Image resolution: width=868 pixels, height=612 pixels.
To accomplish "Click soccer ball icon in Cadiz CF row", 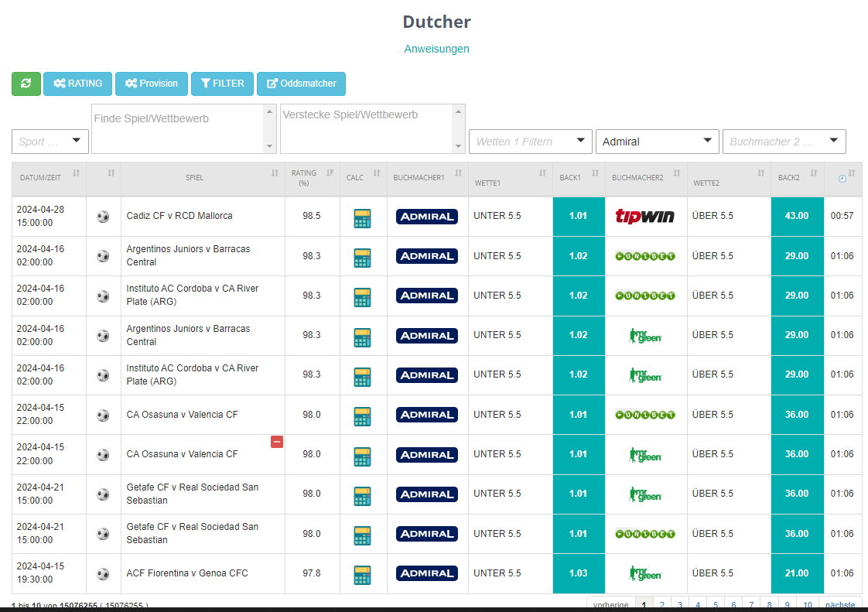I will 103,217.
